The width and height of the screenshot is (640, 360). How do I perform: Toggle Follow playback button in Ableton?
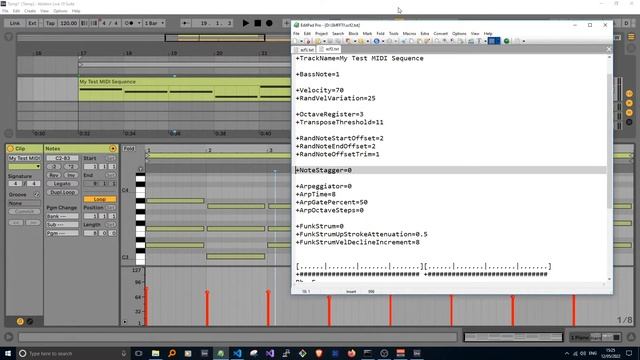(185, 23)
